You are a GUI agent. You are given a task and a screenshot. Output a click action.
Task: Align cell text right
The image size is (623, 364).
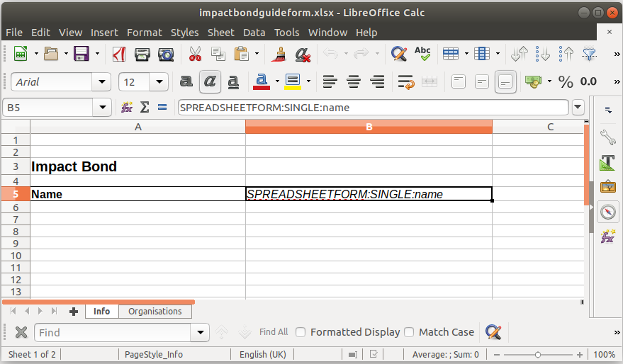click(376, 81)
